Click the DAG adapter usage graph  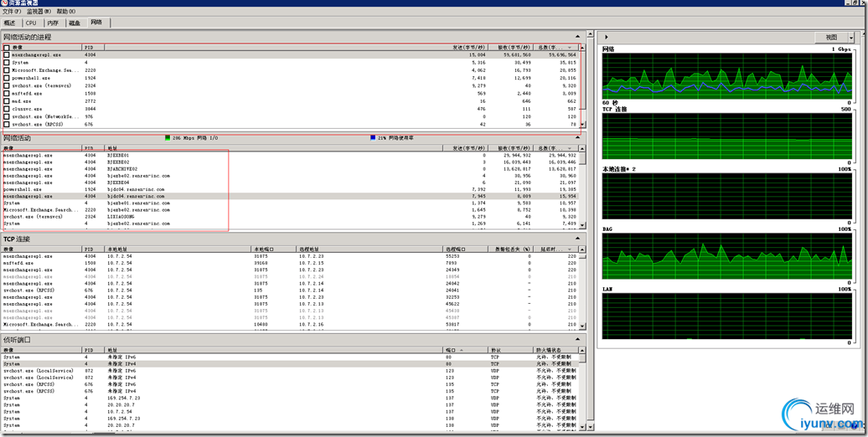tap(727, 256)
